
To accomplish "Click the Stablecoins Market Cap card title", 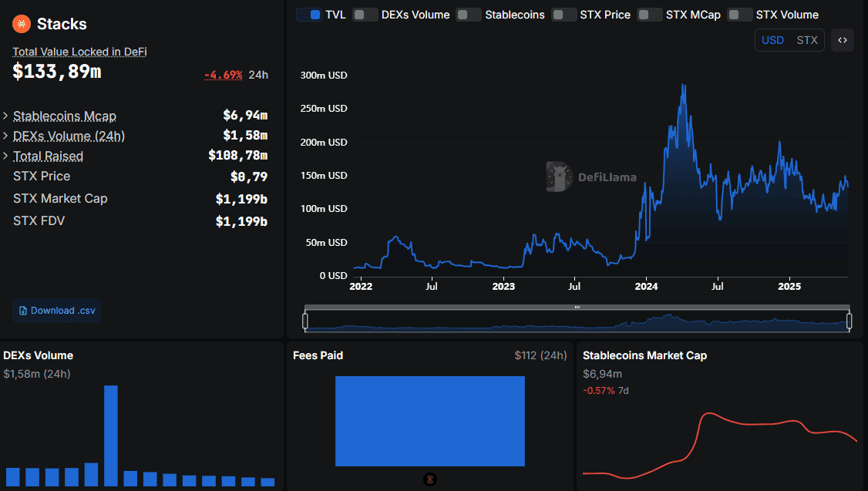I will click(645, 355).
